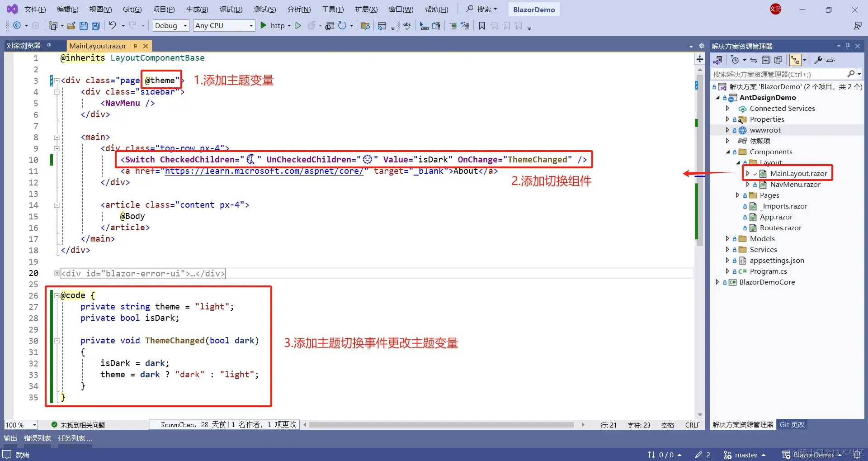Click the notifications bell in status bar
868x461 pixels.
(856, 455)
